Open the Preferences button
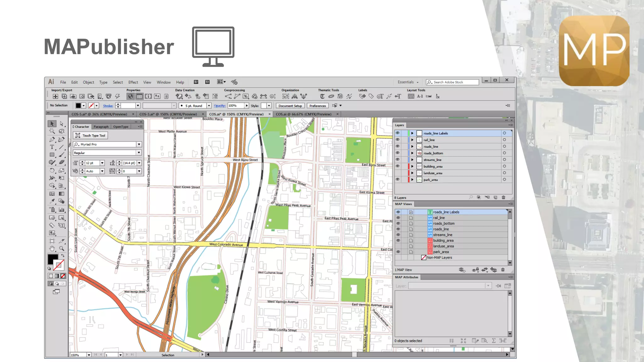Screen dimensions: 644x362 [318, 106]
